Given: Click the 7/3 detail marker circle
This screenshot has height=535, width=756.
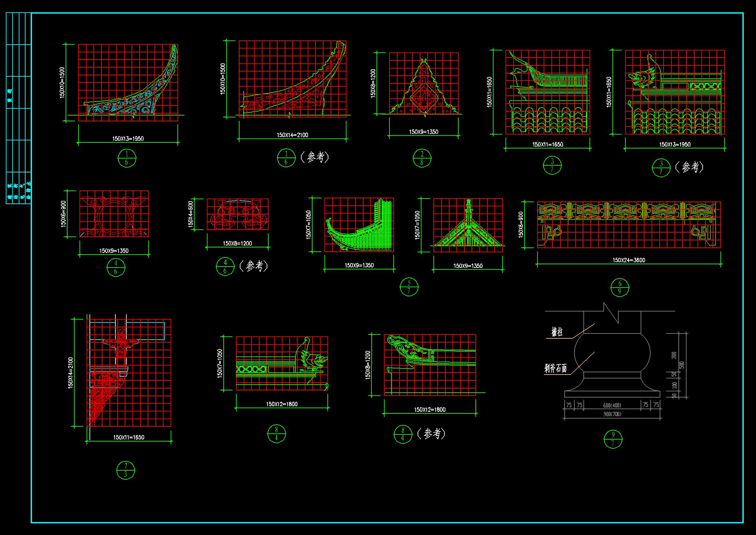Looking at the screenshot, I should point(126,470).
